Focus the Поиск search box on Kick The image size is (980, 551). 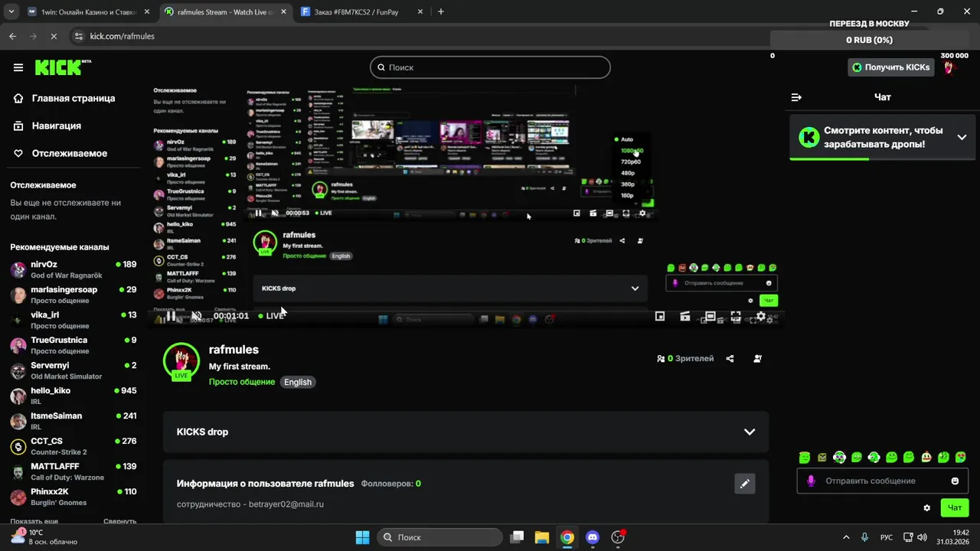490,67
